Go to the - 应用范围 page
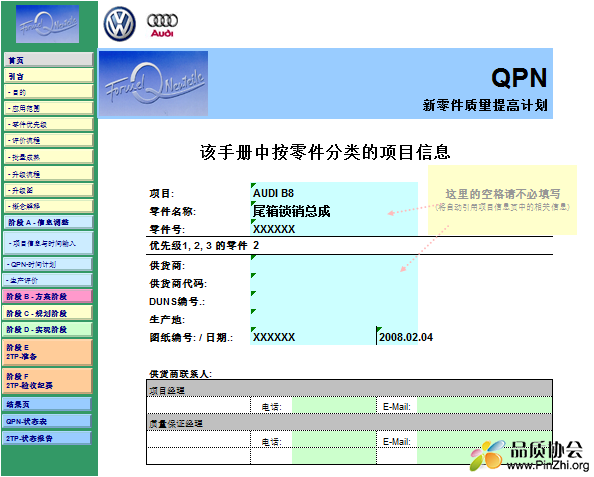This screenshot has width=594, height=477. tap(48, 108)
